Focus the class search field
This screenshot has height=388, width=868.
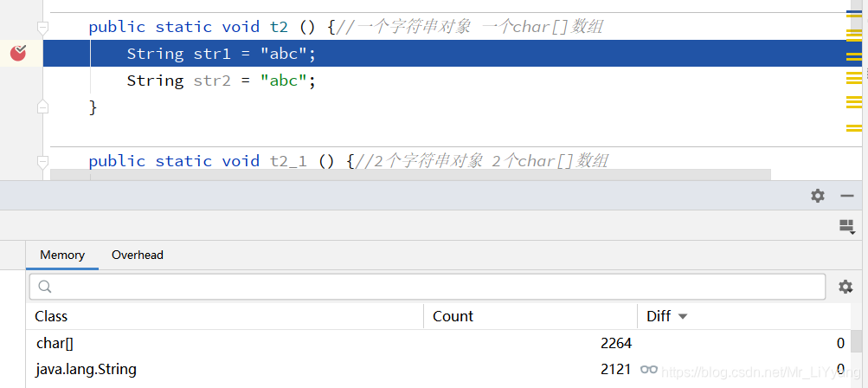[428, 287]
